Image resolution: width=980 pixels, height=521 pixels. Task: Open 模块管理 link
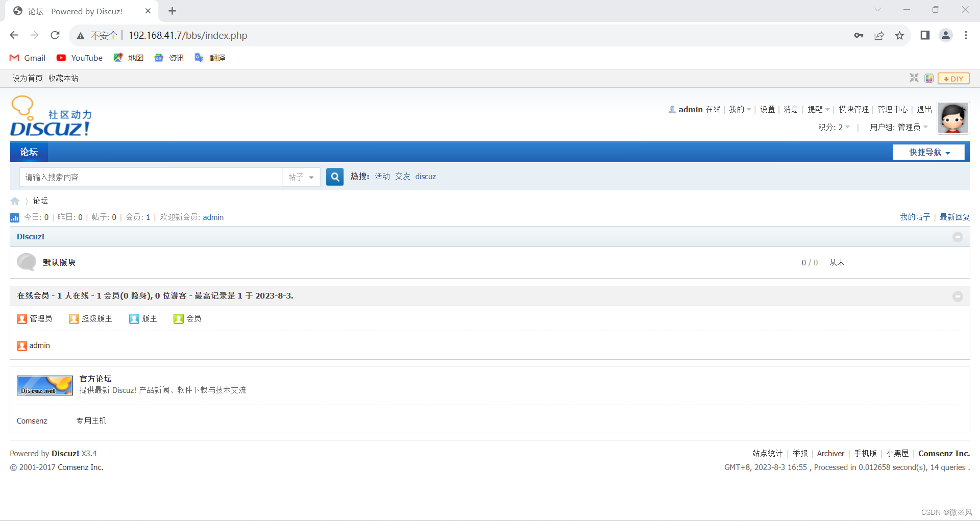pyautogui.click(x=853, y=109)
